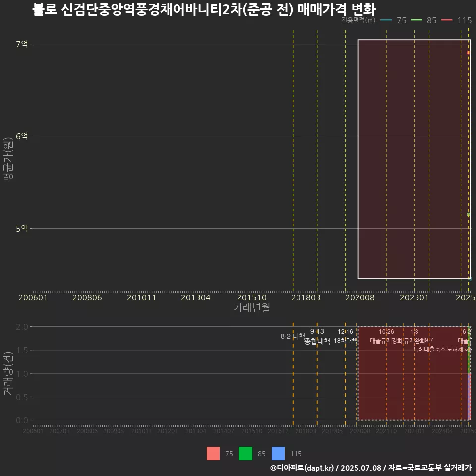Click the 202404 label on the lower chart axis
The width and height of the screenshot is (476, 476).
point(442,431)
